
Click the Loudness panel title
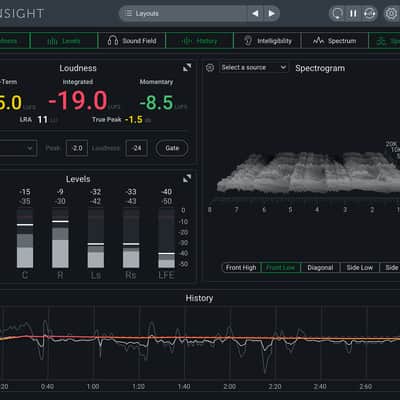click(78, 68)
